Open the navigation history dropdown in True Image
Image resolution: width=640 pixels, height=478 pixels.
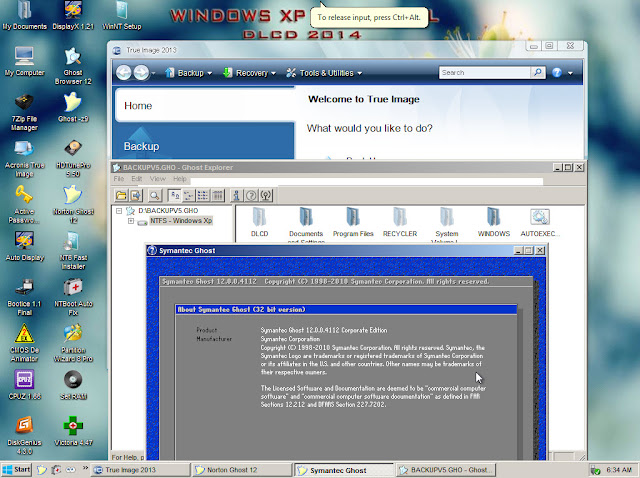tap(153, 73)
